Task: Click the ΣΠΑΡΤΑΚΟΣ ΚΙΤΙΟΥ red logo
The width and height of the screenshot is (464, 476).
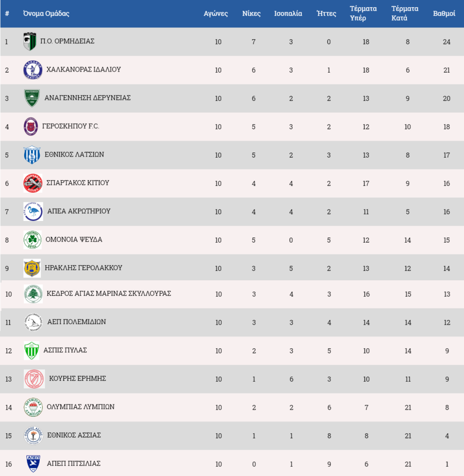Action: tap(33, 183)
